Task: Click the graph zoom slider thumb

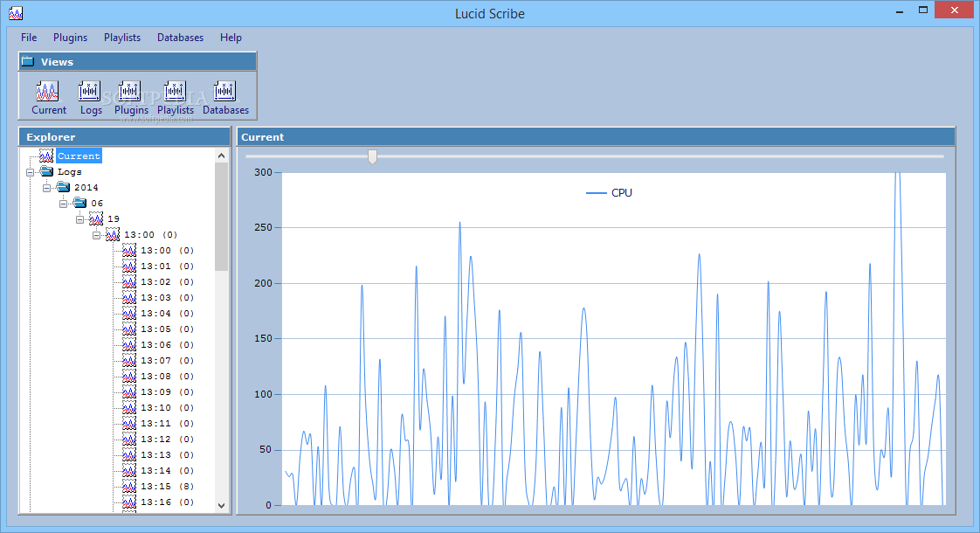Action: (372, 157)
